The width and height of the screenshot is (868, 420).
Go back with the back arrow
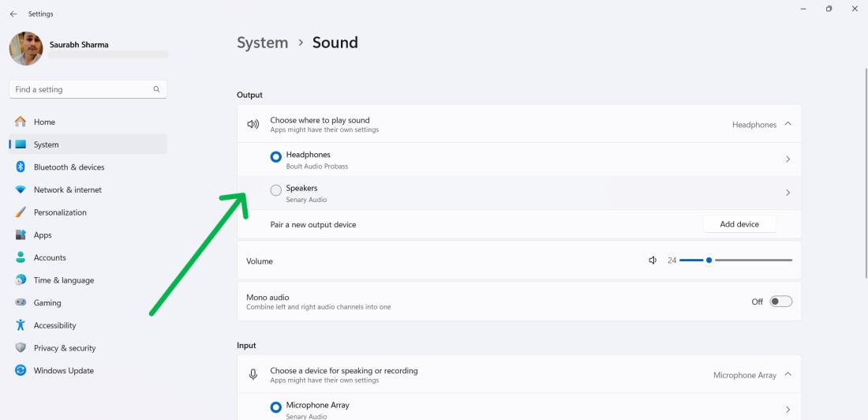[13, 14]
